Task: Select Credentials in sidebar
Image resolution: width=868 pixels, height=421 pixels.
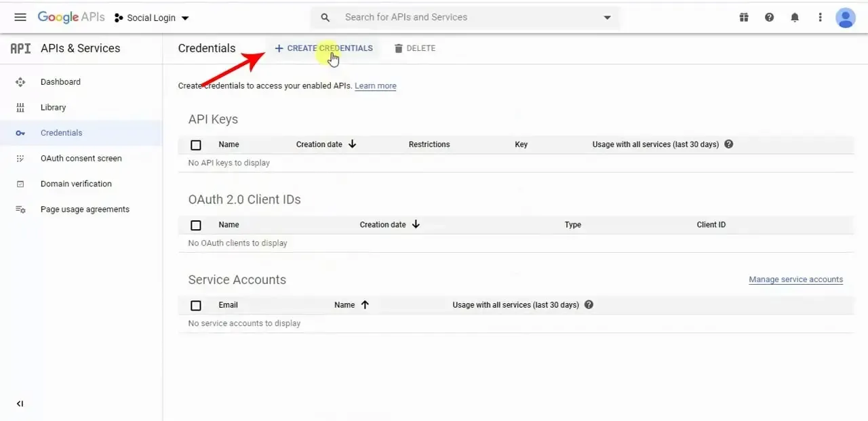Action: tap(61, 133)
